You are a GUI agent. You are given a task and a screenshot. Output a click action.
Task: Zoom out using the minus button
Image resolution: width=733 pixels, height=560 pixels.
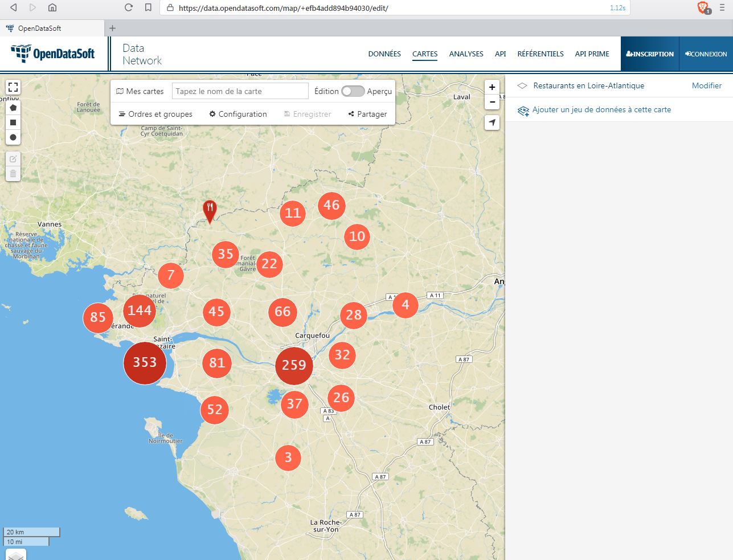click(x=492, y=102)
